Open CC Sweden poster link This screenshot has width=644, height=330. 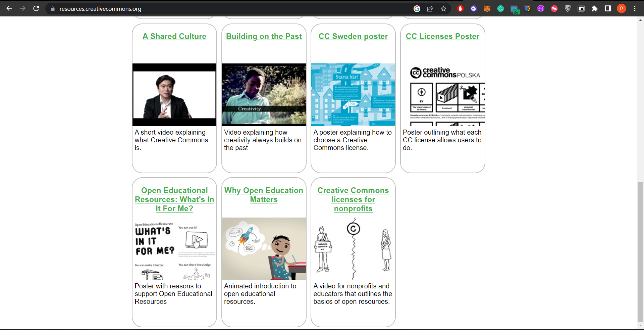[x=353, y=36]
